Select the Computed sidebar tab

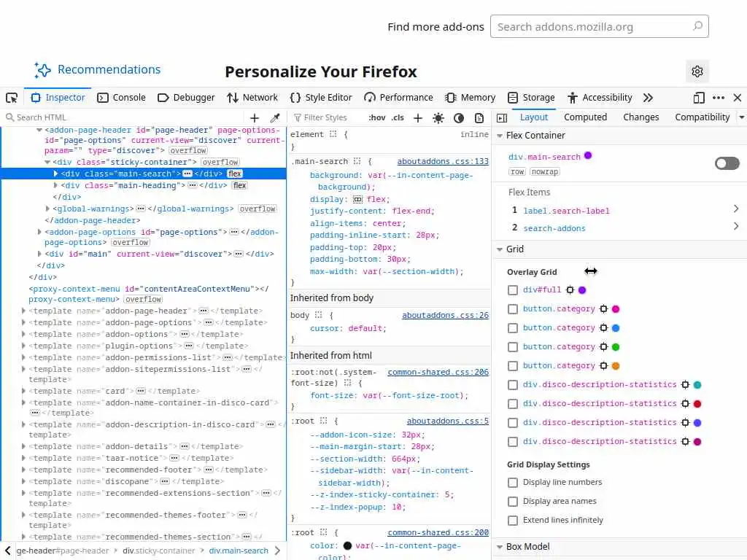585,117
